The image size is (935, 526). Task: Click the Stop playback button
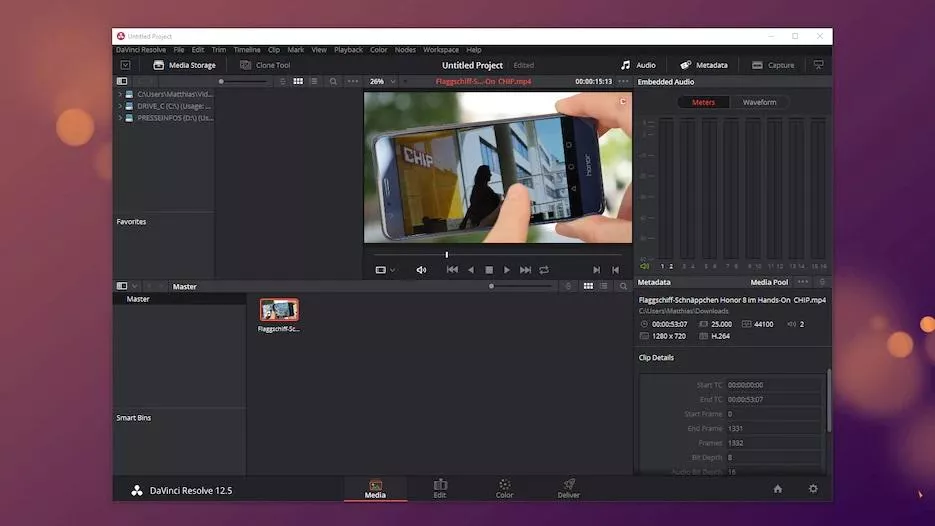489,270
